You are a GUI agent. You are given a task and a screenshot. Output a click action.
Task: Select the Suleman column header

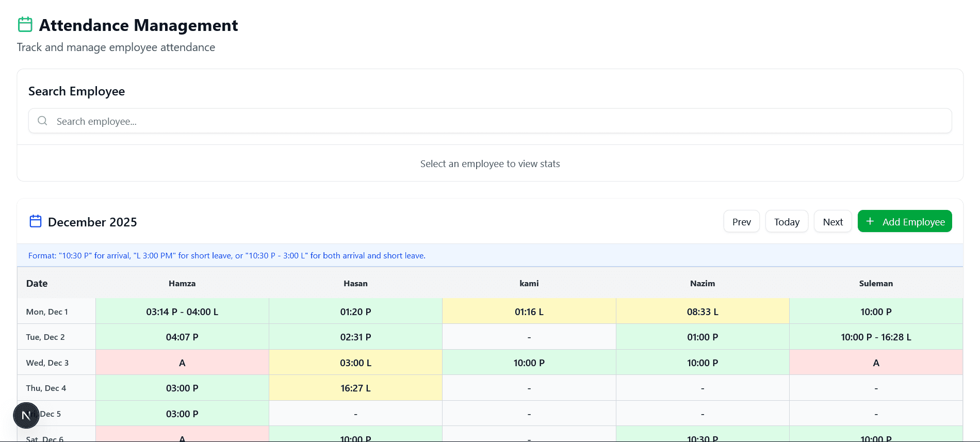876,283
